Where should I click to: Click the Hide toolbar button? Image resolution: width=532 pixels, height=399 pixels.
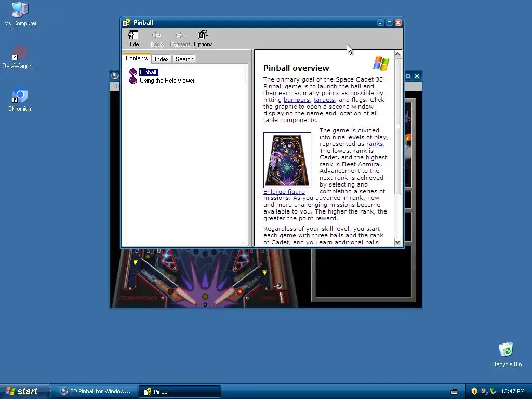click(133, 38)
